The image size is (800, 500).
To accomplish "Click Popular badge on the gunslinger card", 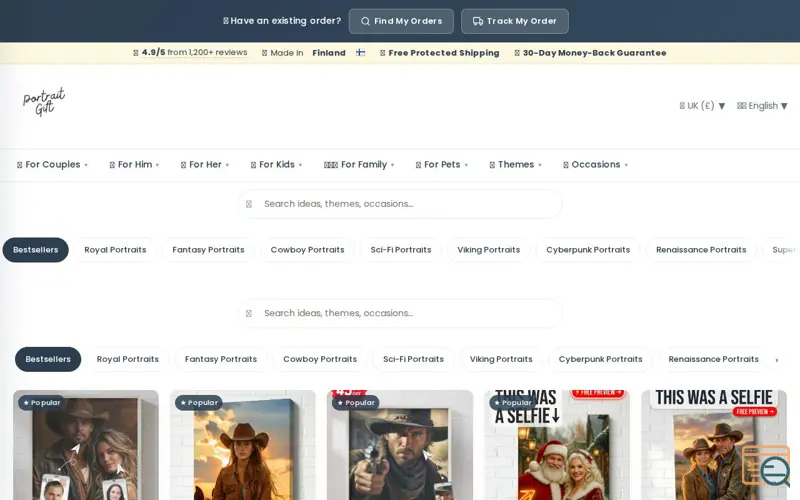I will point(356,403).
